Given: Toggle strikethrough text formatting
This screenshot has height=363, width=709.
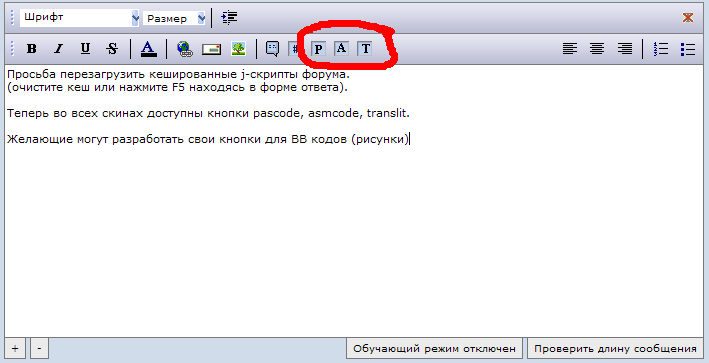Looking at the screenshot, I should tap(112, 48).
